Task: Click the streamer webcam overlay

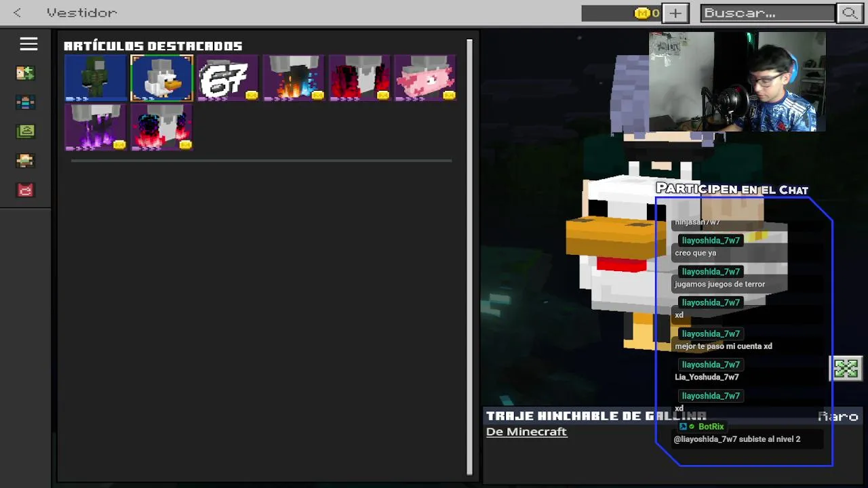Action: (737, 81)
